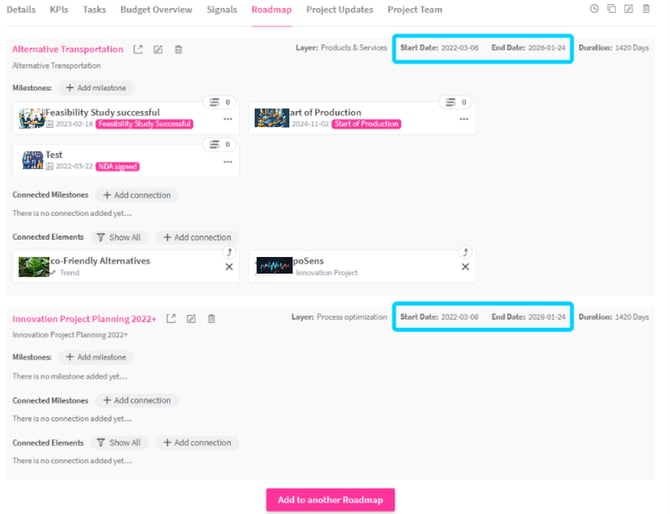Click Add to another Roadmap button

point(330,499)
